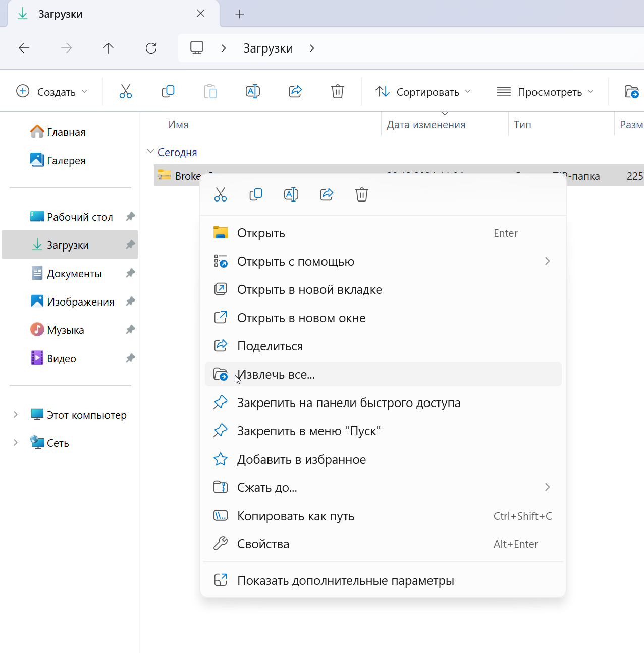This screenshot has width=644, height=653.
Task: Click the zip folder icon of the Broke file
Action: (x=165, y=175)
